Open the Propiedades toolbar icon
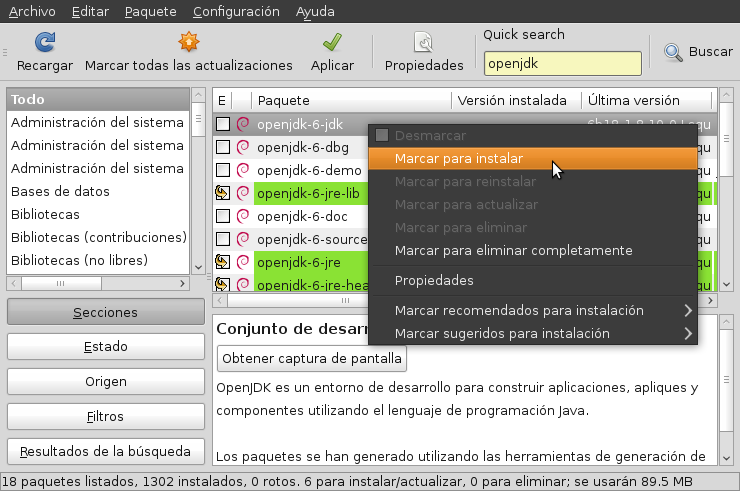 pos(424,42)
